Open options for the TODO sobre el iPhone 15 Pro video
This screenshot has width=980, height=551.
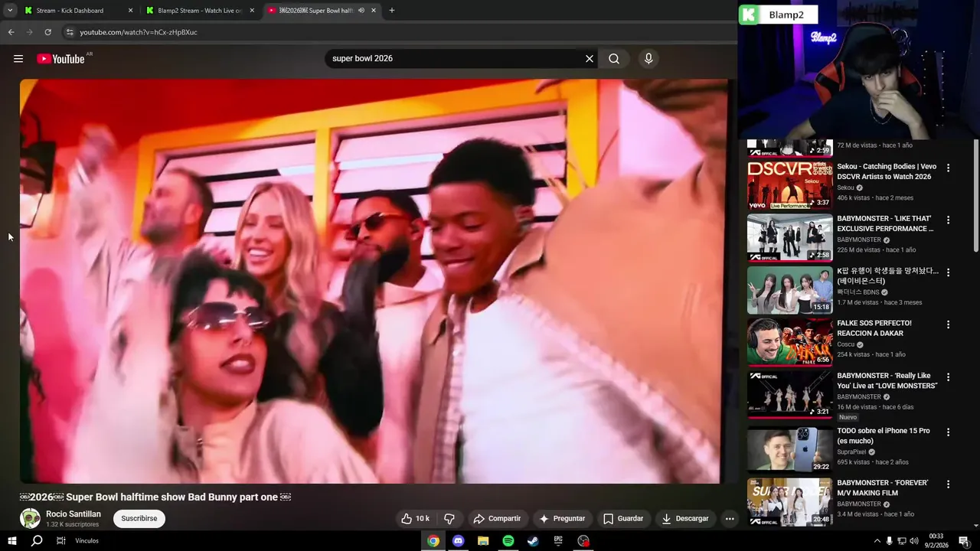tap(948, 432)
